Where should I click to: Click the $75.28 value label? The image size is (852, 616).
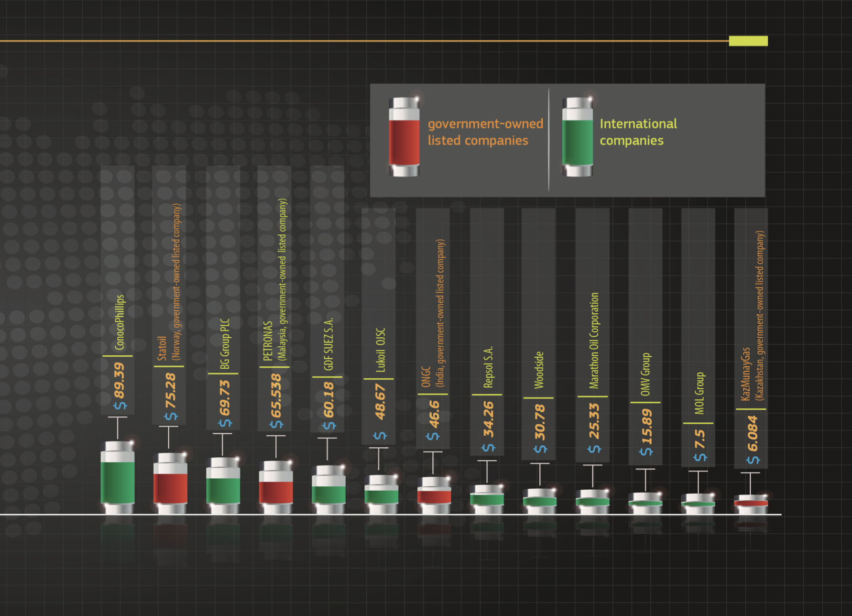tap(170, 396)
